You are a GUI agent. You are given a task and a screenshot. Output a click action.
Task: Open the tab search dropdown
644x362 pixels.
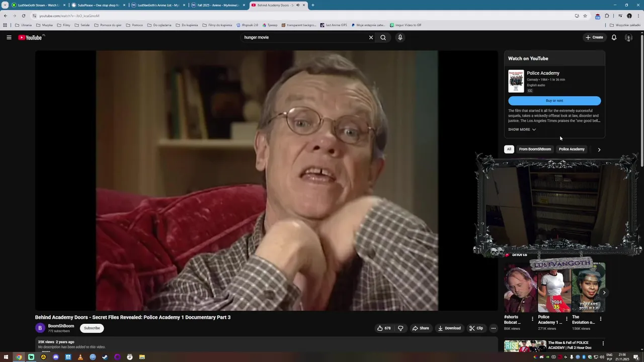5,5
